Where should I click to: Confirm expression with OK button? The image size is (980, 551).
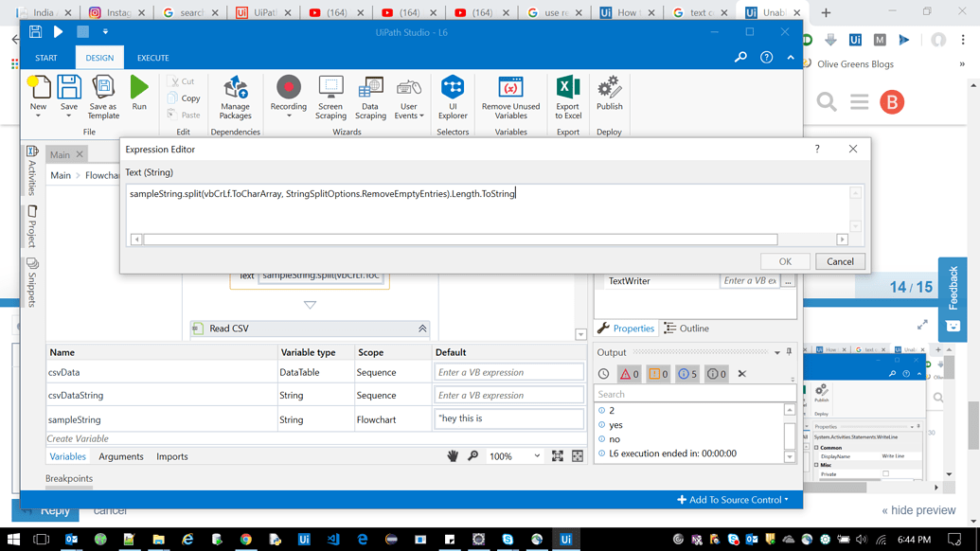785,261
